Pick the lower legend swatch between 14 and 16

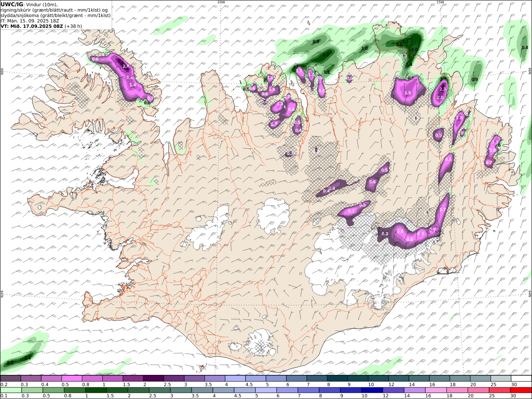click(415, 390)
